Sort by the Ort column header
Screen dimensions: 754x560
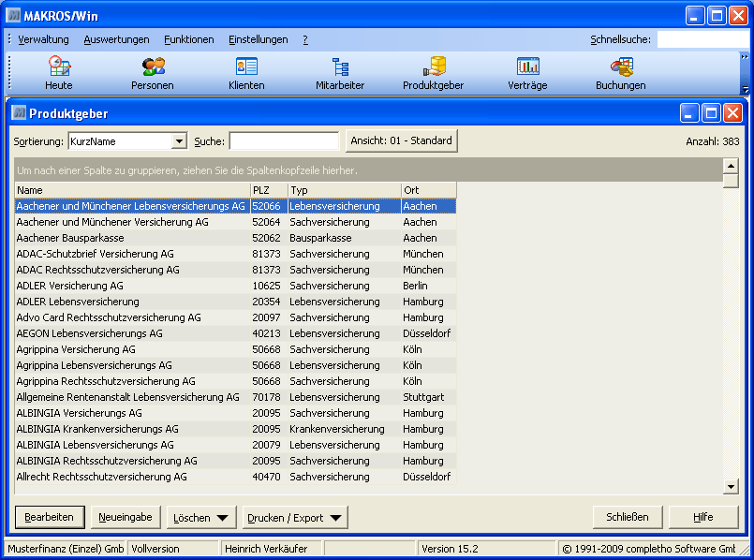coord(428,190)
